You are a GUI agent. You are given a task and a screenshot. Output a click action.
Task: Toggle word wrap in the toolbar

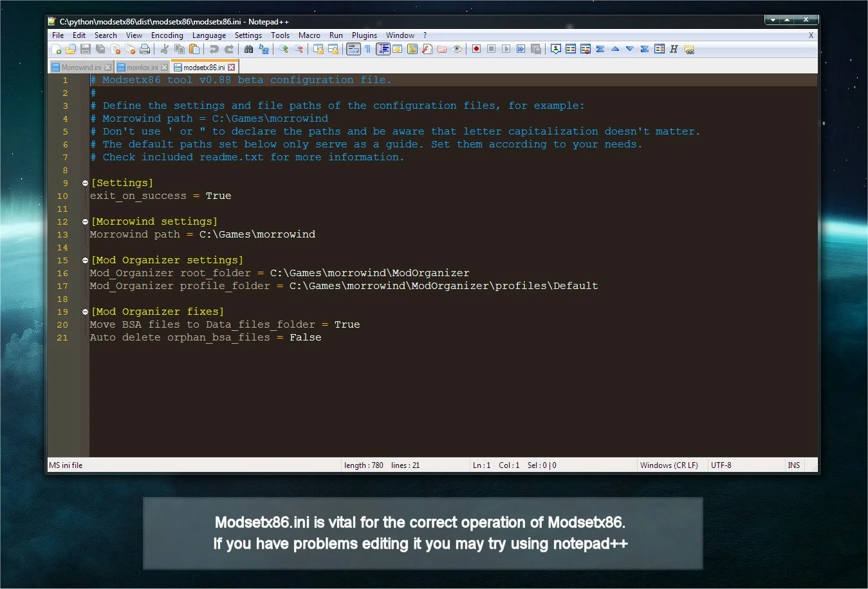pos(353,49)
